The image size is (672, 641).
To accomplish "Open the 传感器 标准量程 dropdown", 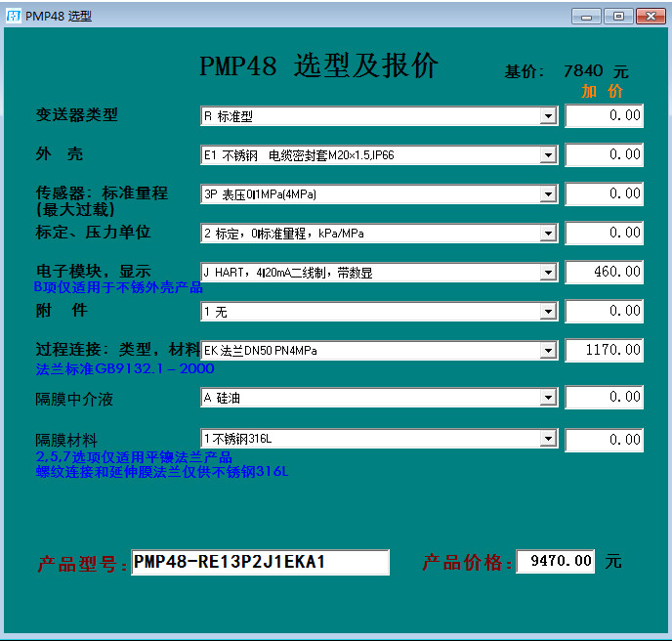I will pyautogui.click(x=548, y=194).
